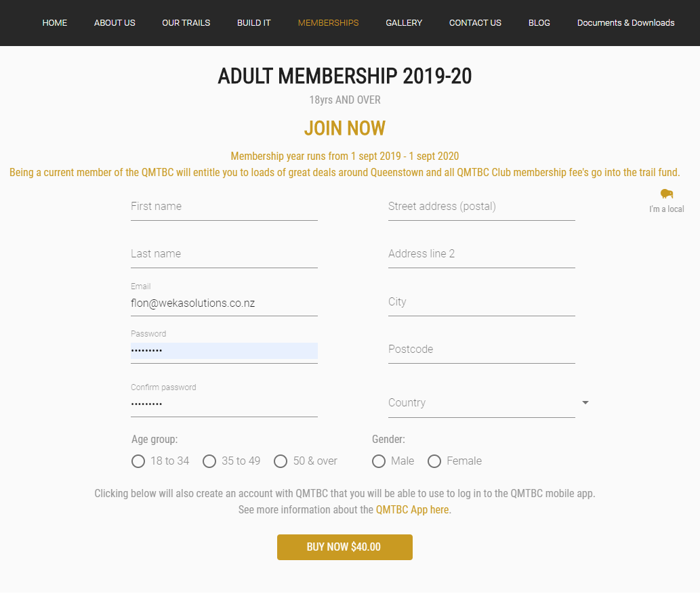Follow the QMTBC App here link
Image resolution: width=700 pixels, height=594 pixels.
(x=413, y=509)
